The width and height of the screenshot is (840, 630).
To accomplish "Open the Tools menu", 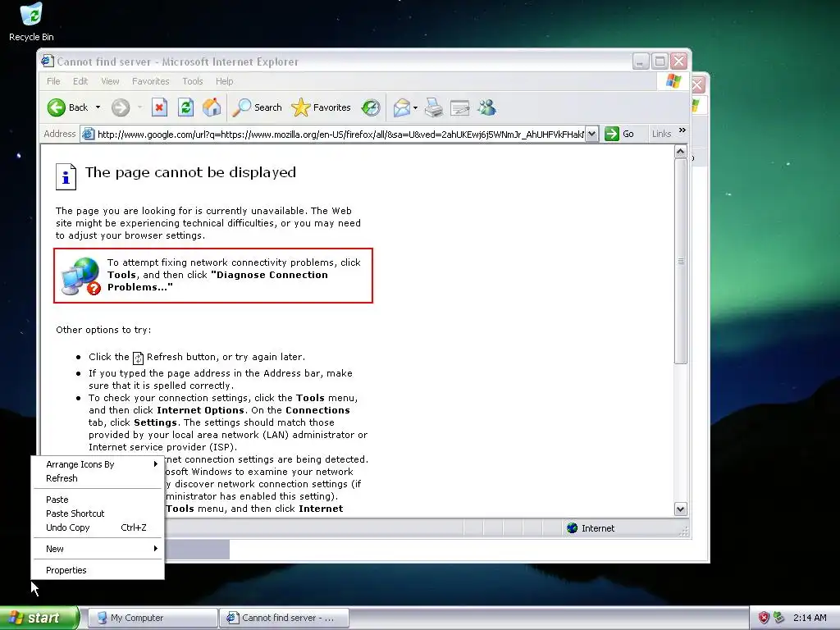I will pyautogui.click(x=192, y=81).
